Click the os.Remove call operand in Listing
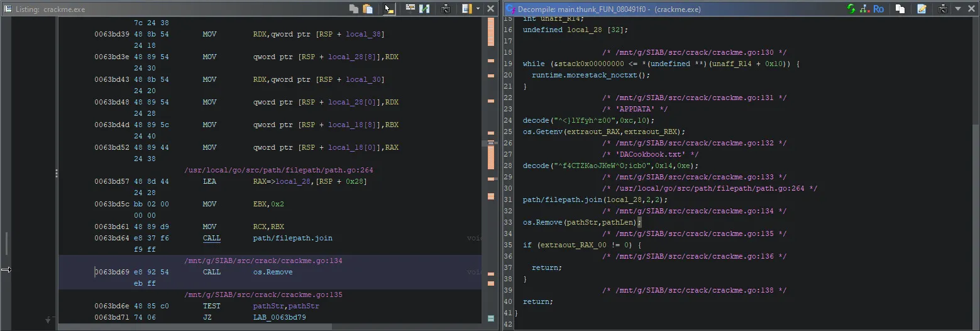The width and height of the screenshot is (980, 331). point(273,272)
